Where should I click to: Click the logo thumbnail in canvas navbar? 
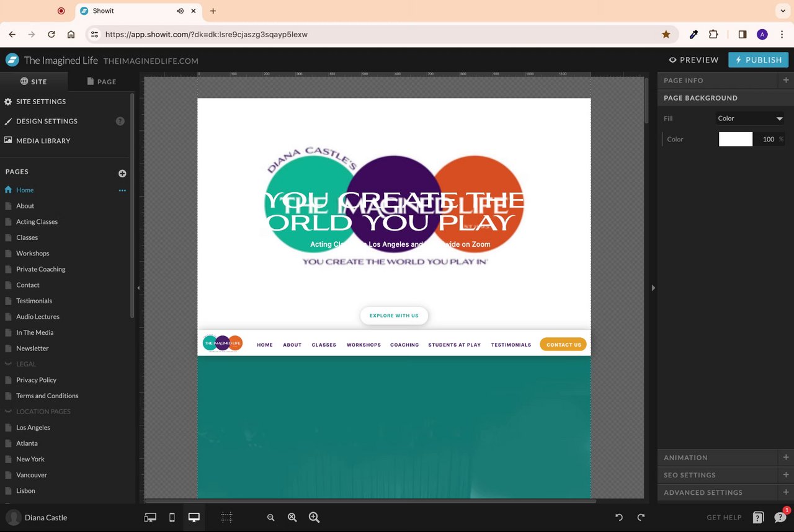[x=222, y=343]
